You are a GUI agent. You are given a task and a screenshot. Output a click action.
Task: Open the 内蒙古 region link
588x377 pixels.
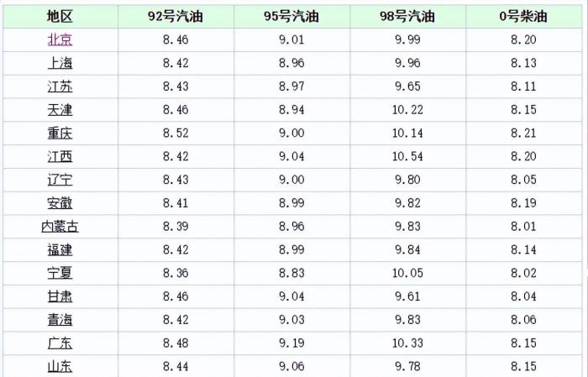click(x=60, y=227)
